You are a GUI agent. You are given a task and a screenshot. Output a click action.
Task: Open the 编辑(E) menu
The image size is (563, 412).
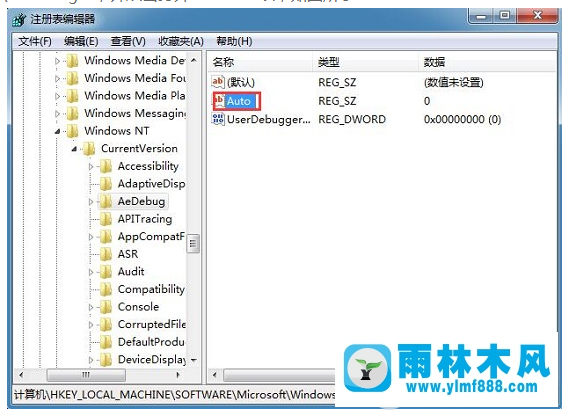(x=81, y=41)
